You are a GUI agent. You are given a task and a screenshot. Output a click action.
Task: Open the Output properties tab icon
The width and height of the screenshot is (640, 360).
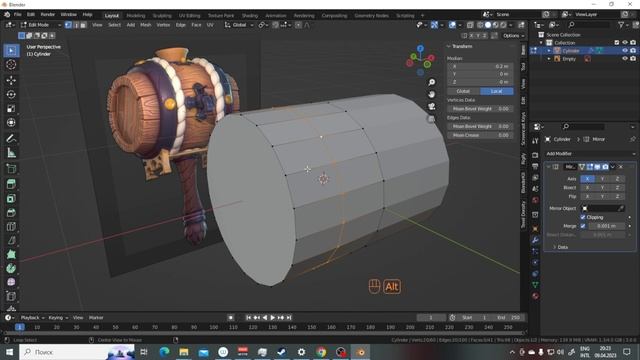coord(535,166)
